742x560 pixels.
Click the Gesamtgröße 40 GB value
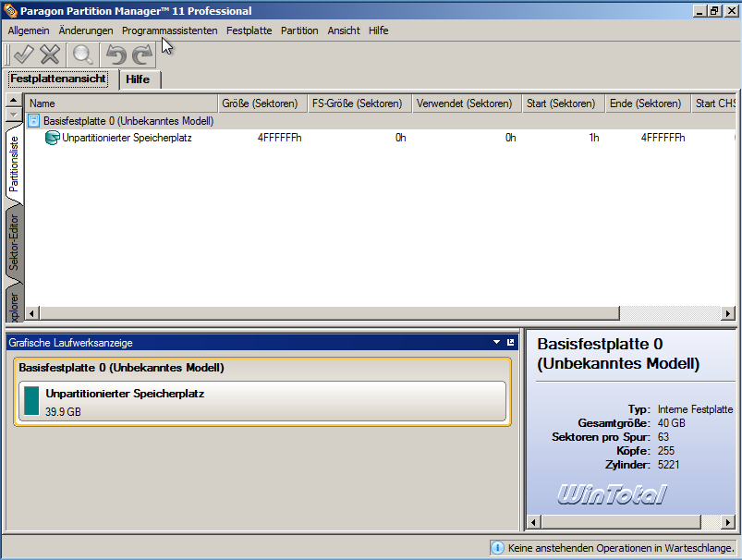(x=671, y=423)
